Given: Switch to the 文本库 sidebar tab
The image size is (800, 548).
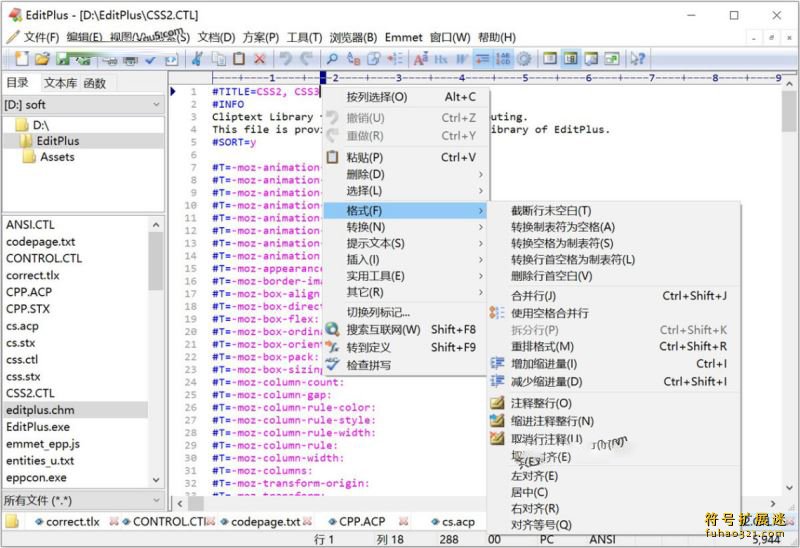Looking at the screenshot, I should point(60,83).
